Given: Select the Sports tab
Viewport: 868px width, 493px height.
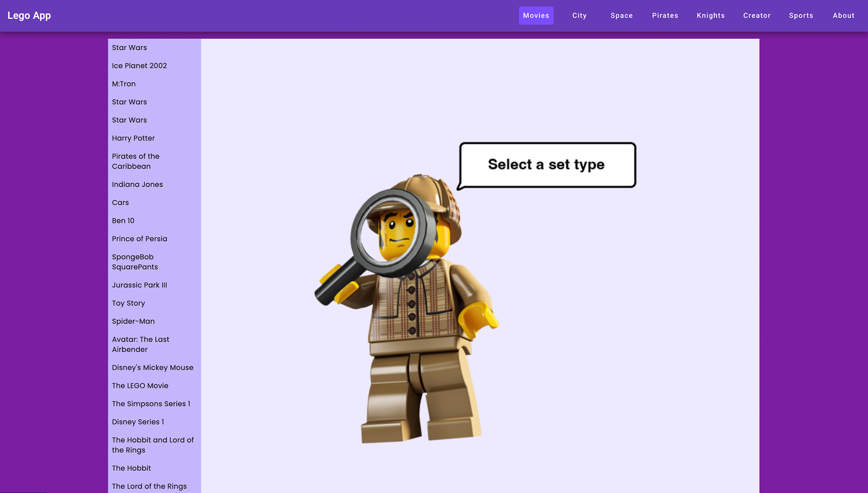Looking at the screenshot, I should click(x=801, y=15).
